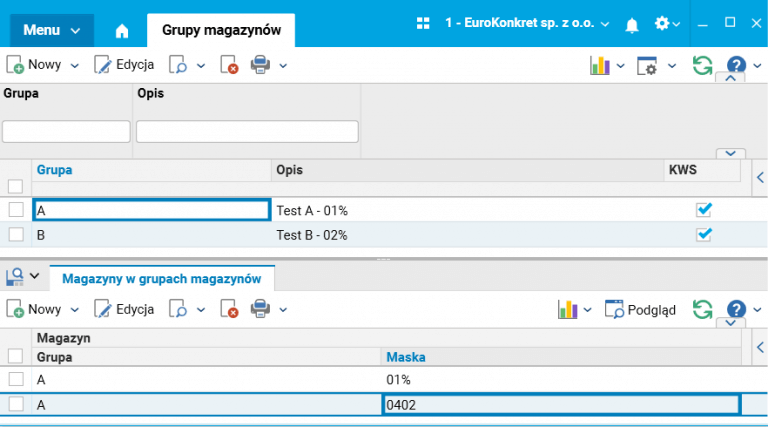
Task: Click the delete icon in top toolbar
Action: coord(229,66)
